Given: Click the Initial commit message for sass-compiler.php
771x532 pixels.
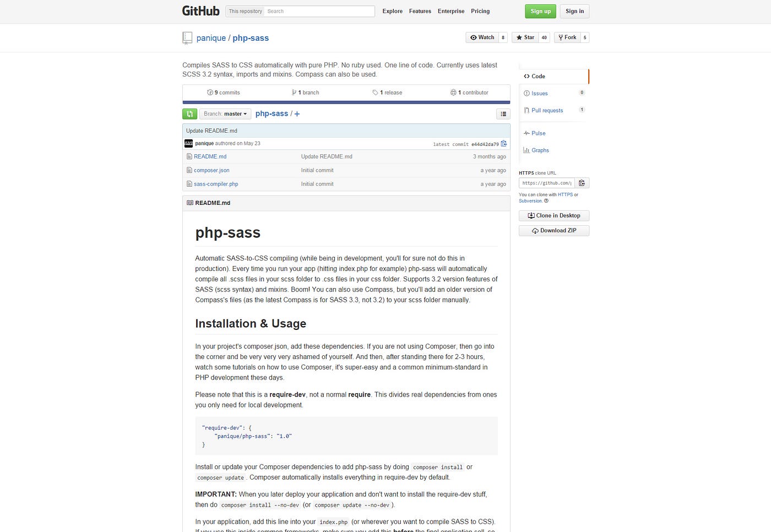Looking at the screenshot, I should pos(317,184).
